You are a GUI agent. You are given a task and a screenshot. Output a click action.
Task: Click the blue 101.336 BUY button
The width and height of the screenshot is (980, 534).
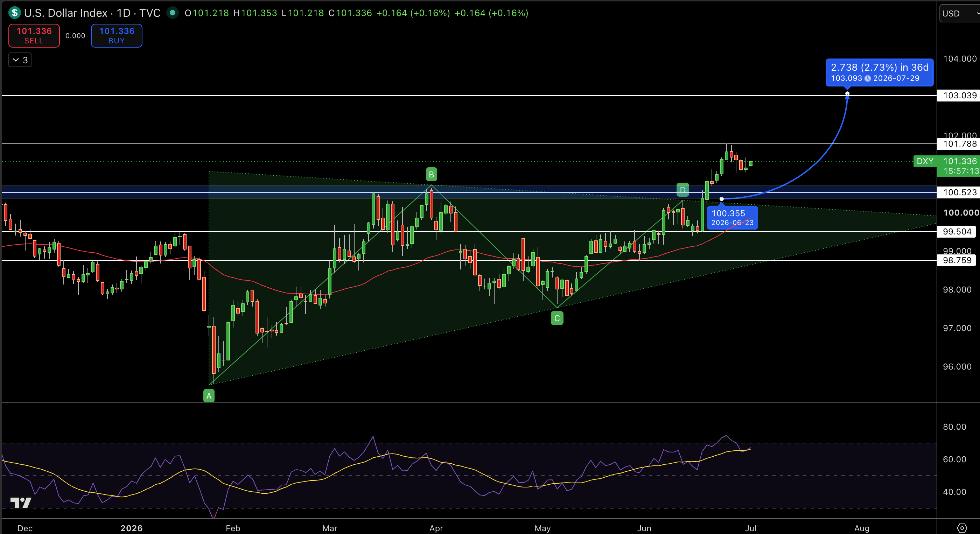point(117,36)
